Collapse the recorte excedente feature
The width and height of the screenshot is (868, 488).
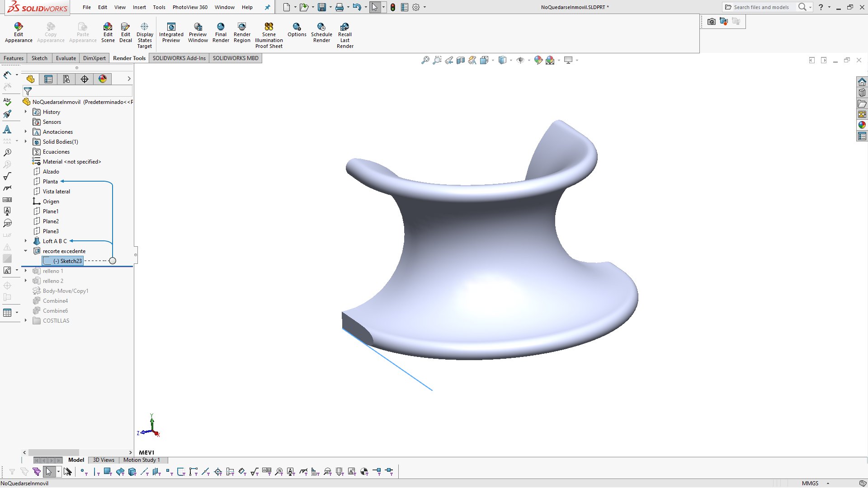point(26,251)
